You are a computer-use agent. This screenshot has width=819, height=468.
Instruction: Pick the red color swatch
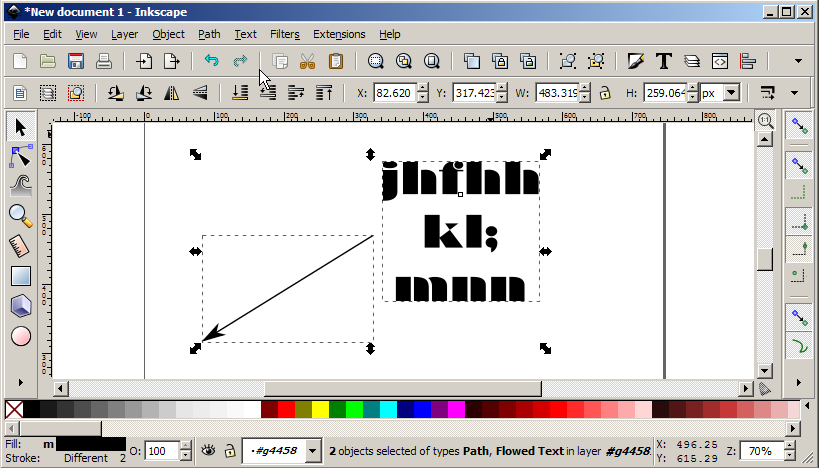(286, 410)
